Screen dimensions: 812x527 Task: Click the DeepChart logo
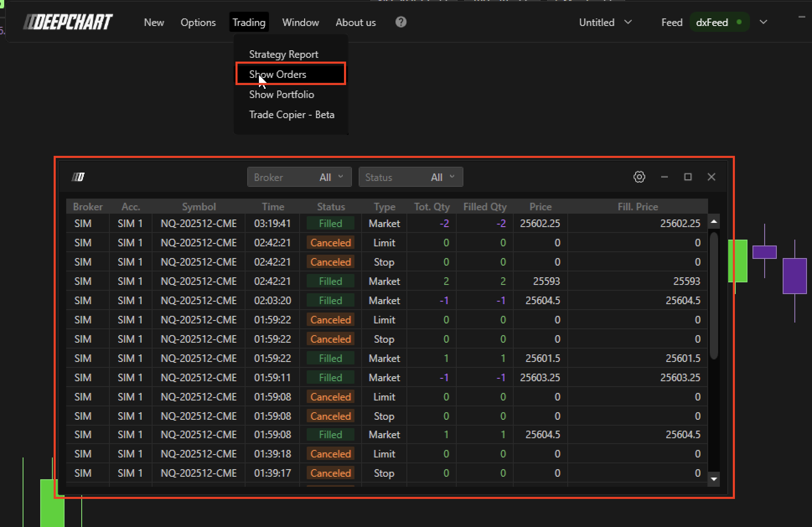point(68,22)
